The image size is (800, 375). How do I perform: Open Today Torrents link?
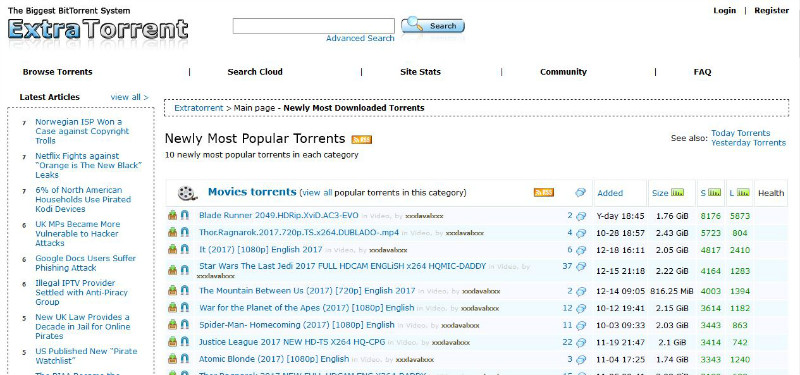coord(740,133)
